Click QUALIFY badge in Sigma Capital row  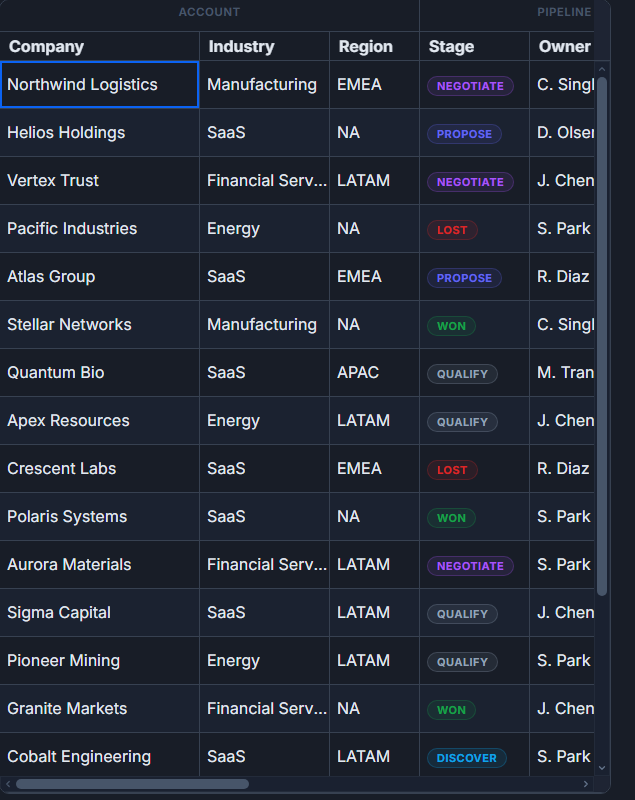(x=462, y=614)
